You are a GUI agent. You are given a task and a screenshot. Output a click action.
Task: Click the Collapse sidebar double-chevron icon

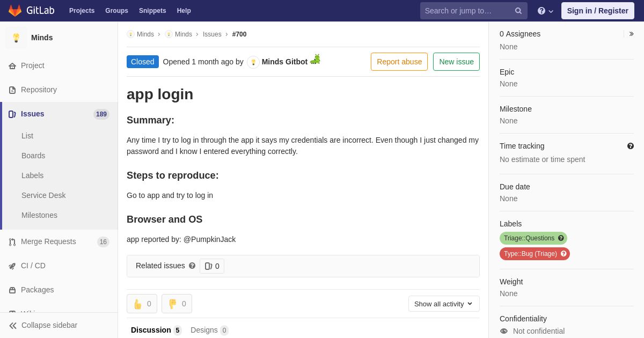(13, 326)
